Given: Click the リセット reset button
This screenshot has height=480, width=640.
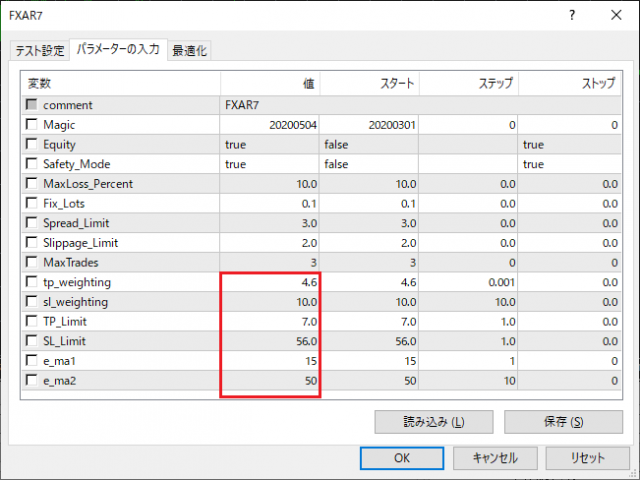Looking at the screenshot, I should click(x=587, y=458).
